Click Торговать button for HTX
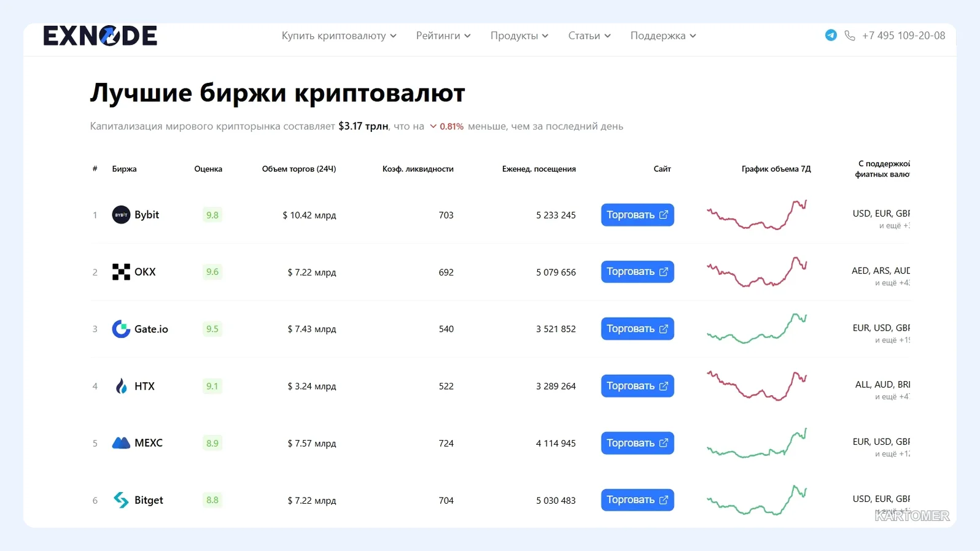 (637, 386)
